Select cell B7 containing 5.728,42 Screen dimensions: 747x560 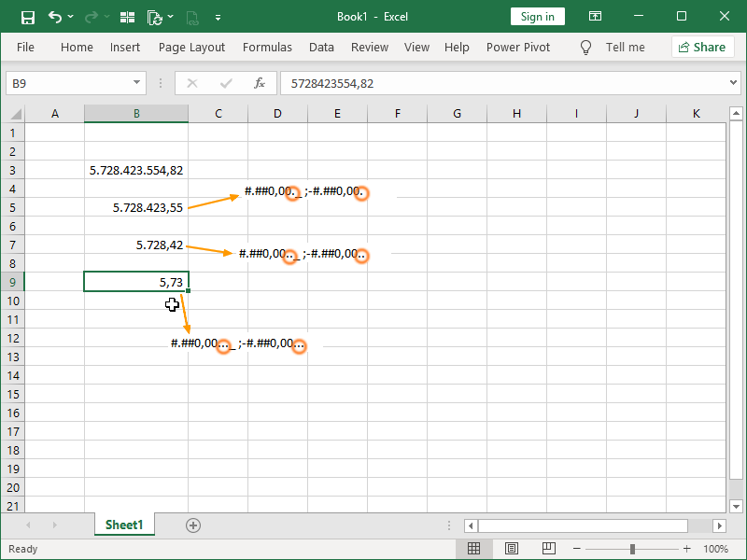(x=136, y=245)
